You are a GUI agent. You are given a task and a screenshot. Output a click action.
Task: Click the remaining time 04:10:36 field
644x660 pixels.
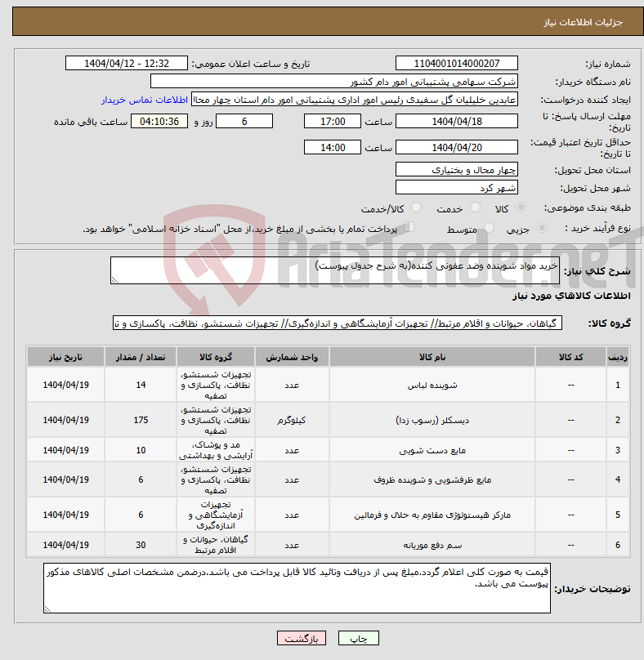159,122
